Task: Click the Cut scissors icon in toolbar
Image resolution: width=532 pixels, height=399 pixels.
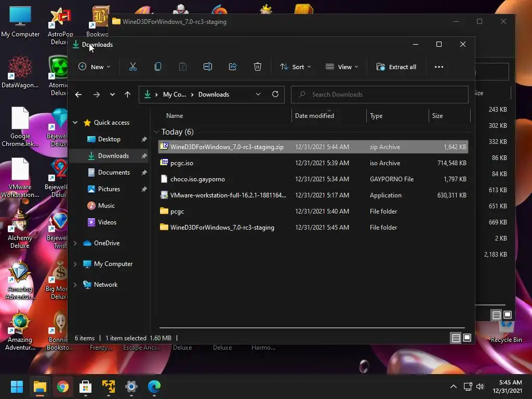Action: click(132, 67)
